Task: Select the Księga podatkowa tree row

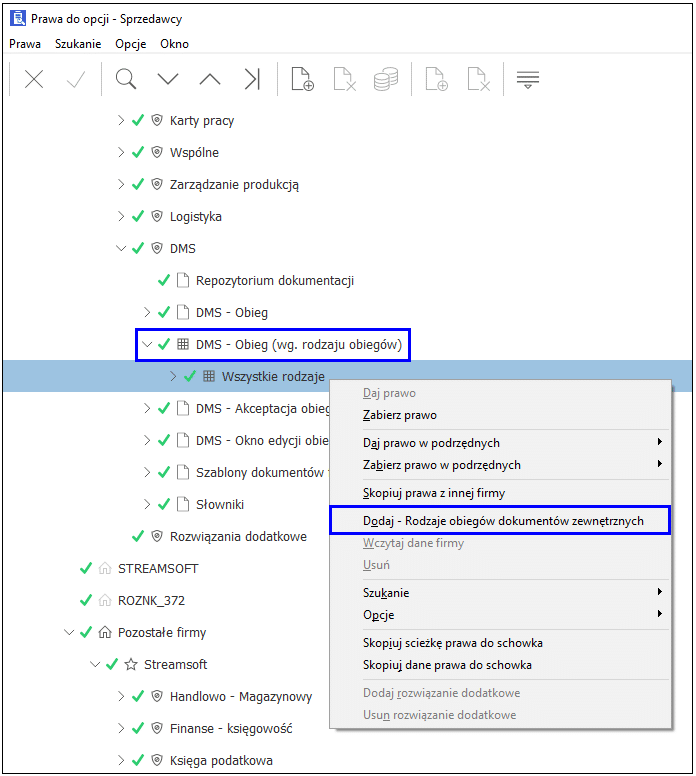Action: 221,761
